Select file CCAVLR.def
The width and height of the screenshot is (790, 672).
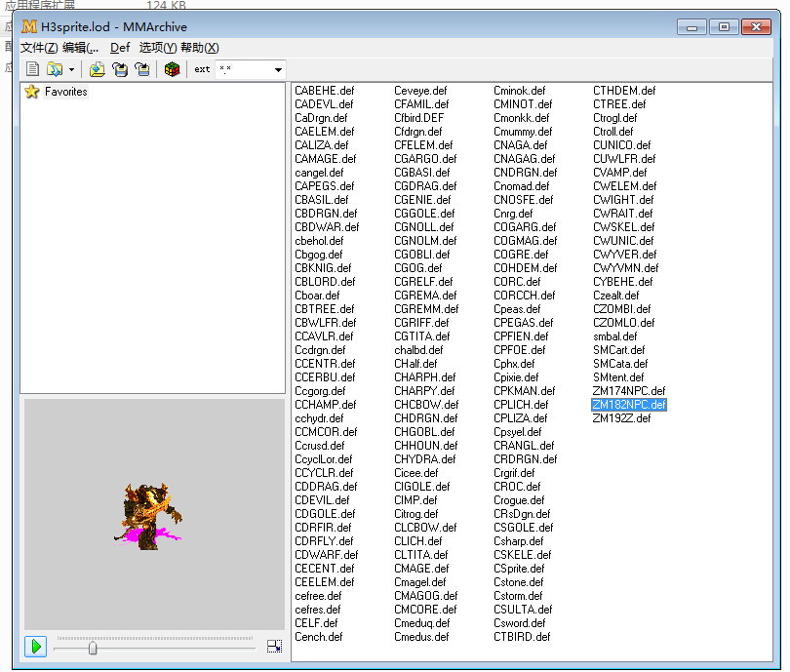point(324,336)
